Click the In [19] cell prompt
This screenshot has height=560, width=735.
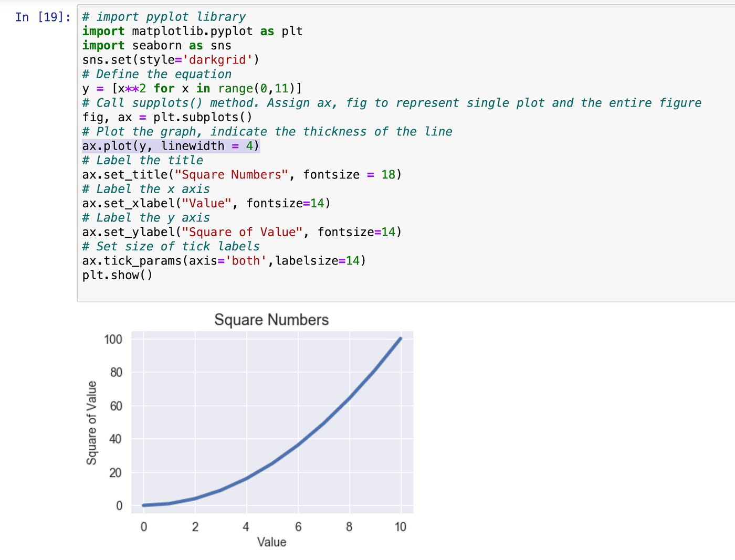click(x=41, y=17)
